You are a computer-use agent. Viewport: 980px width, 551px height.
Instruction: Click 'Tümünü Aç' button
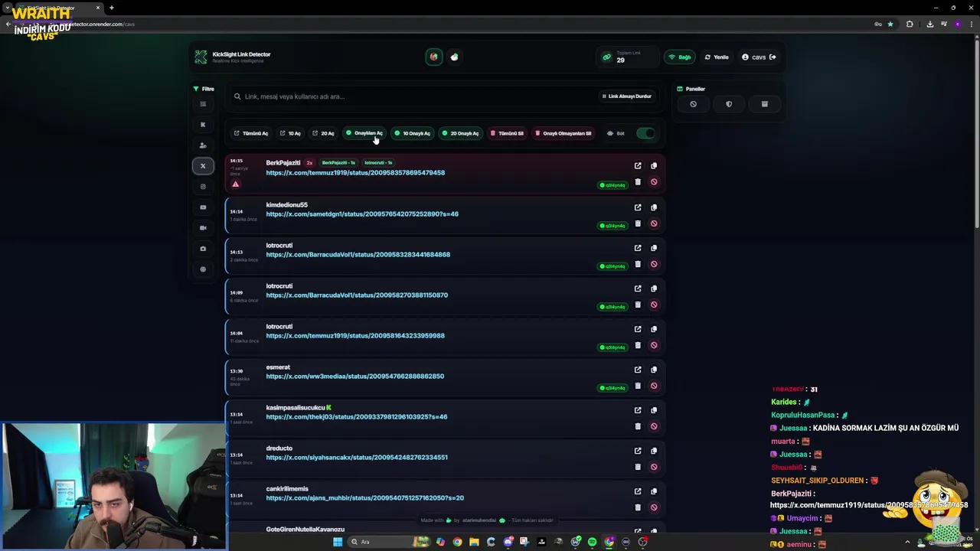[251, 133]
